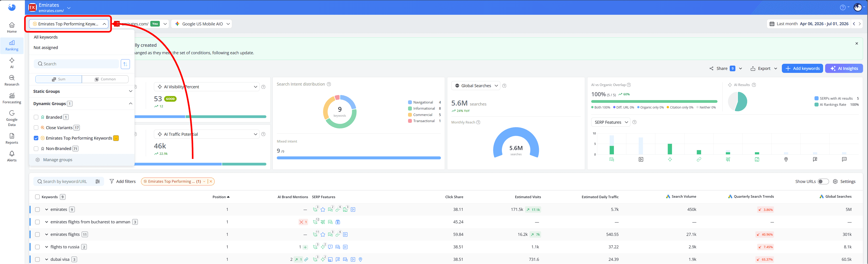The width and height of the screenshot is (868, 264).
Task: Select Not assigned in group list
Action: pyautogui.click(x=46, y=48)
